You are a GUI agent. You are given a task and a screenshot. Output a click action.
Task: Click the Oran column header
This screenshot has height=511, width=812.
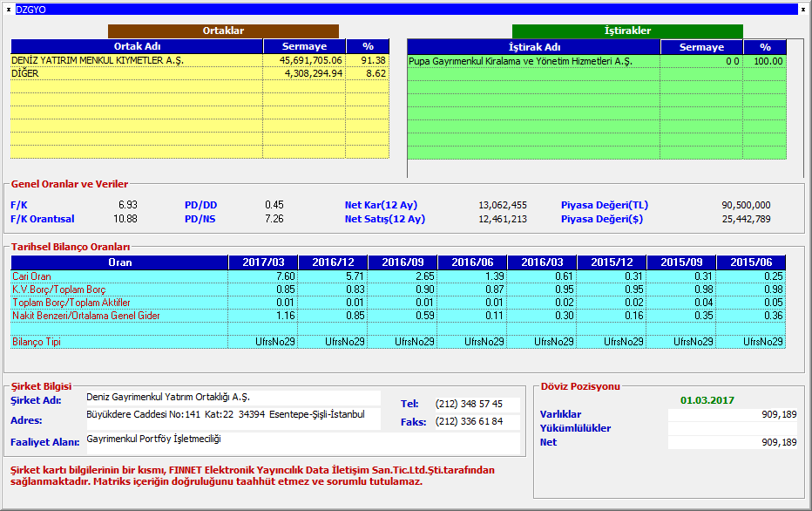pos(119,262)
